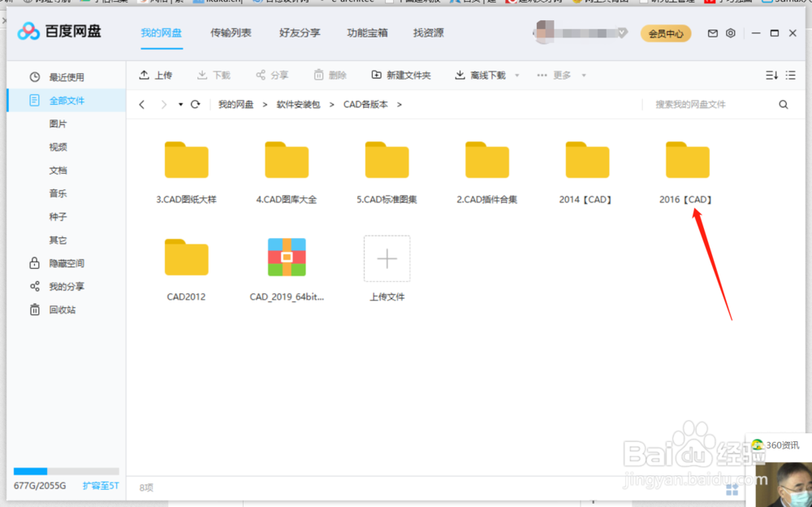Click the 扩容至5T link
Viewport: 812px width, 507px height.
click(x=101, y=486)
